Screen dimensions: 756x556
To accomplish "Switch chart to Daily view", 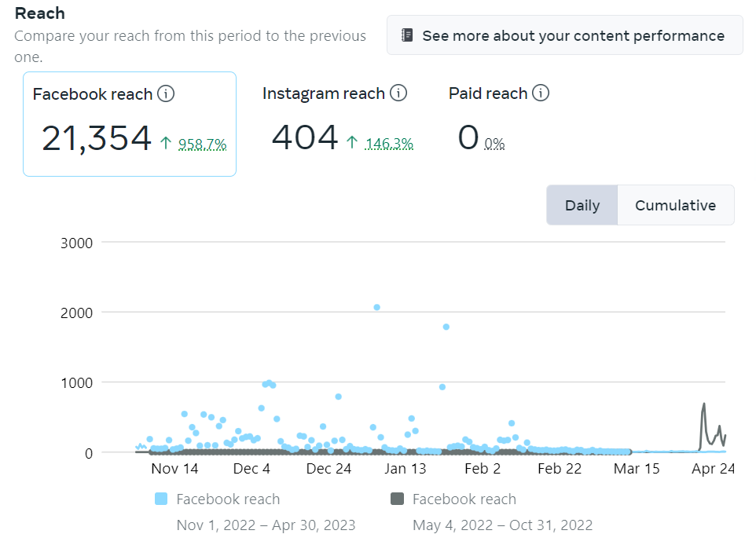I will [x=582, y=205].
